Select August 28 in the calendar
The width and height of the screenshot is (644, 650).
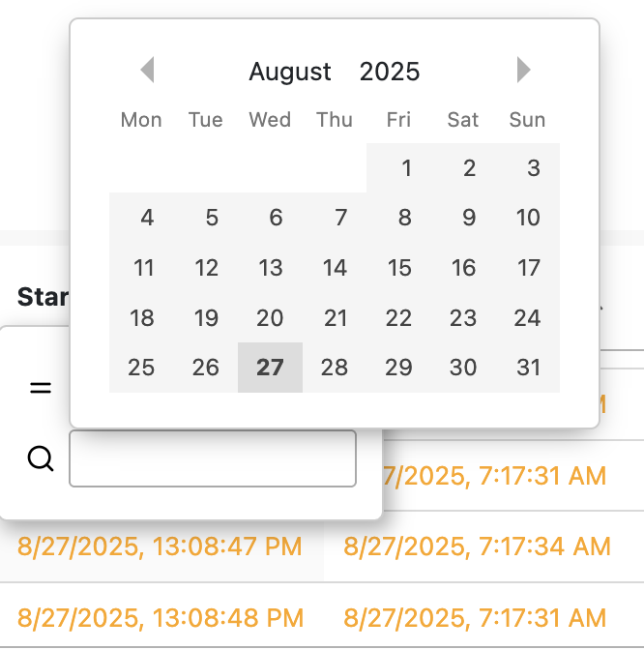click(335, 368)
